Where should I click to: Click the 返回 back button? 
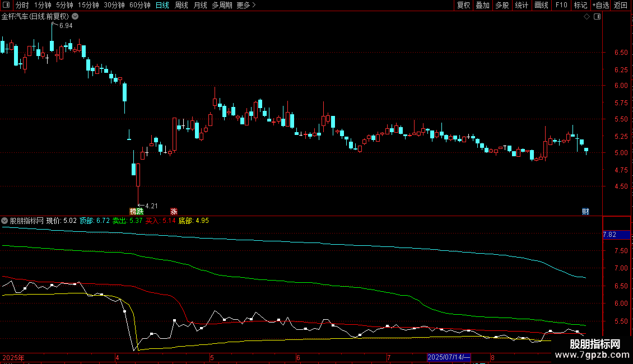[x=621, y=5]
